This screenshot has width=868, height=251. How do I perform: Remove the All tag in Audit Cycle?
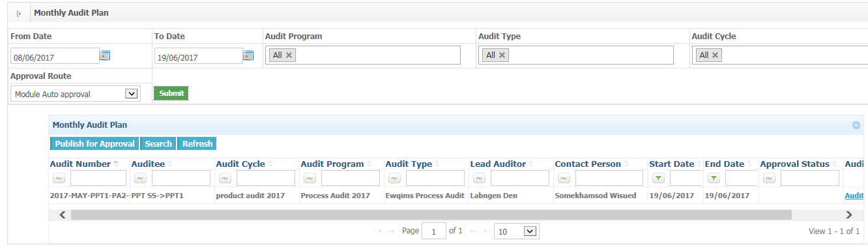[715, 55]
